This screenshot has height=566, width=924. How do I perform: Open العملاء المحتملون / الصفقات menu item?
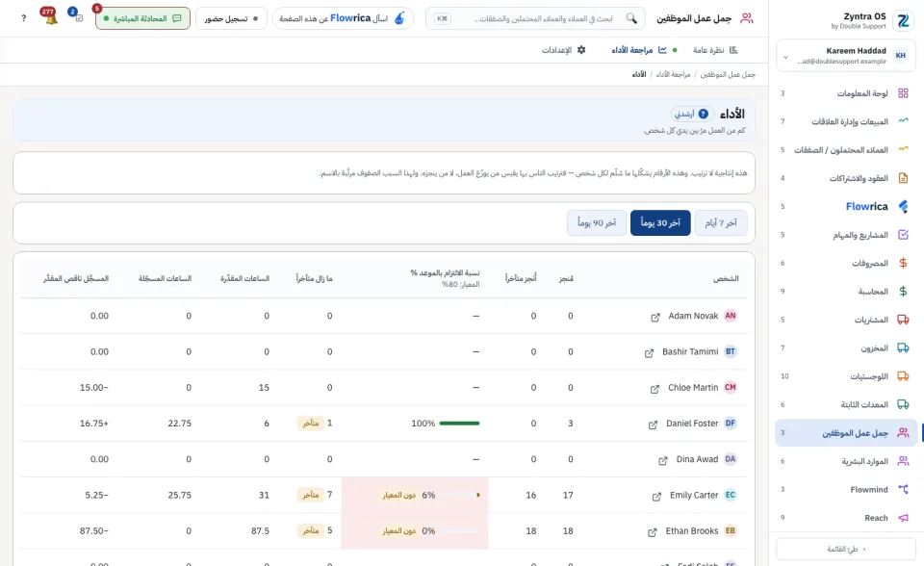tap(846, 150)
